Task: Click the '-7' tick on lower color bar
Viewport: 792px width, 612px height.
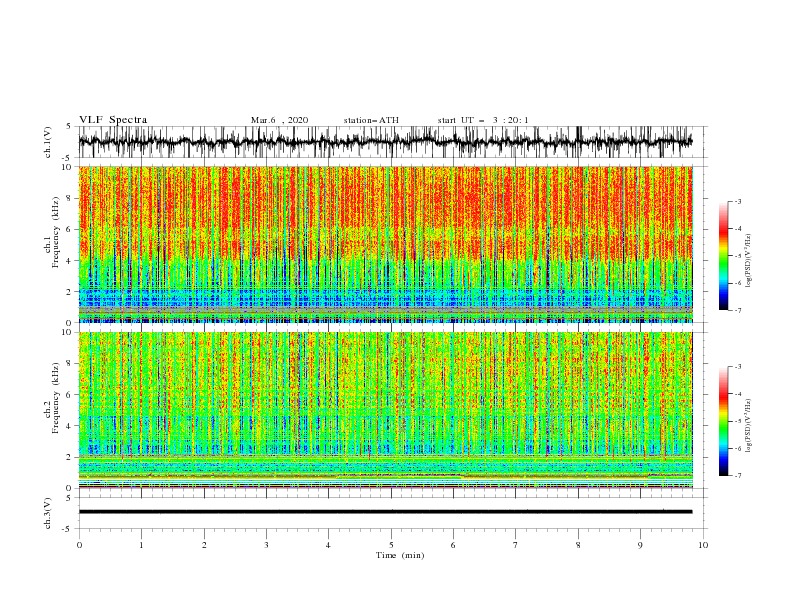Action: pyautogui.click(x=737, y=475)
